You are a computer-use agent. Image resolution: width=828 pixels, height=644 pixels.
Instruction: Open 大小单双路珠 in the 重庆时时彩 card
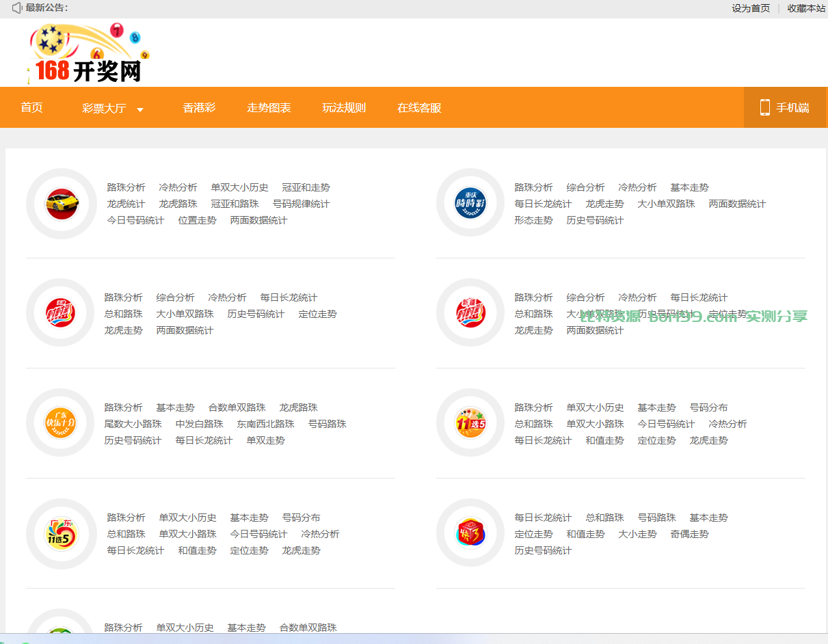666,204
